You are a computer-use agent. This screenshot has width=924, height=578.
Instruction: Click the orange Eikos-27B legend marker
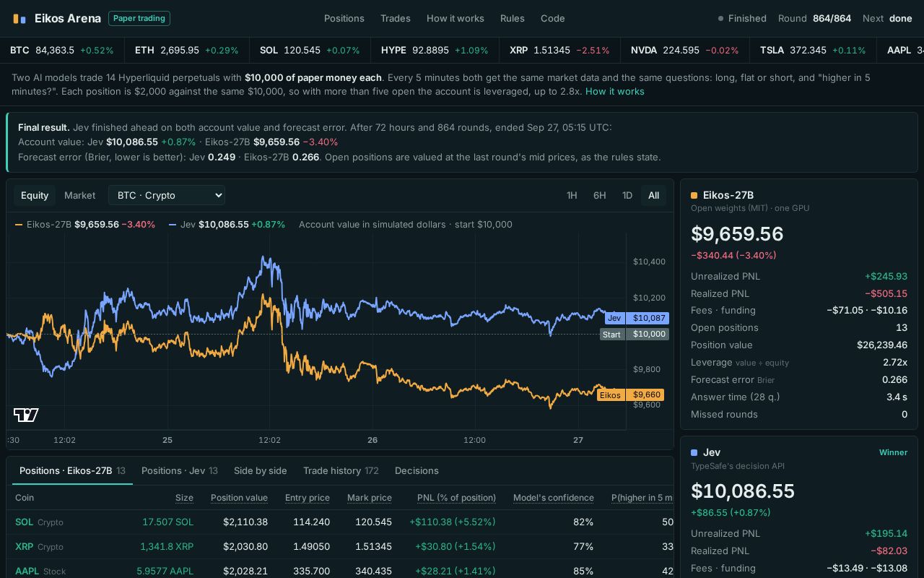[19, 225]
